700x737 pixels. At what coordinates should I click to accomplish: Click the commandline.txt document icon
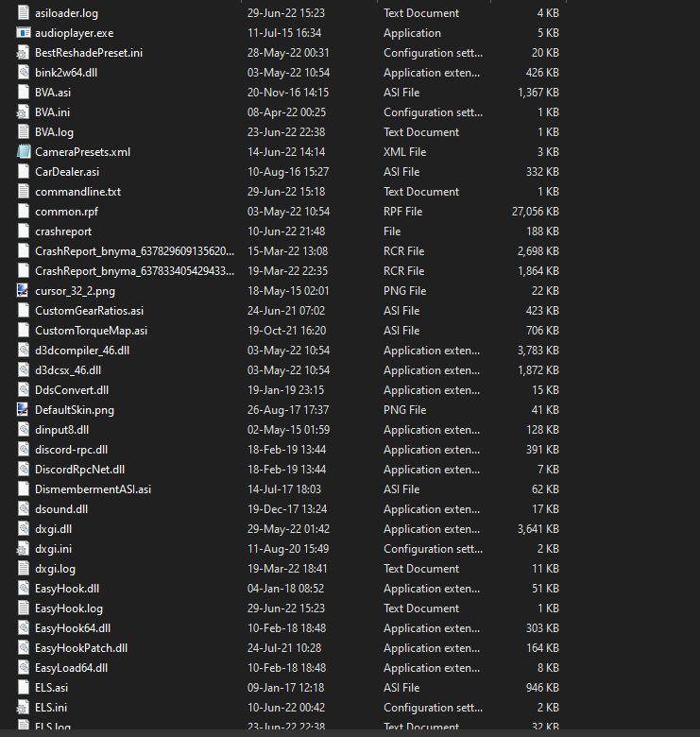(23, 192)
